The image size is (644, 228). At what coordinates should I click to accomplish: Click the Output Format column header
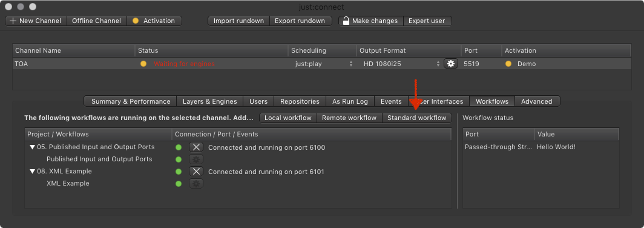tap(409, 50)
